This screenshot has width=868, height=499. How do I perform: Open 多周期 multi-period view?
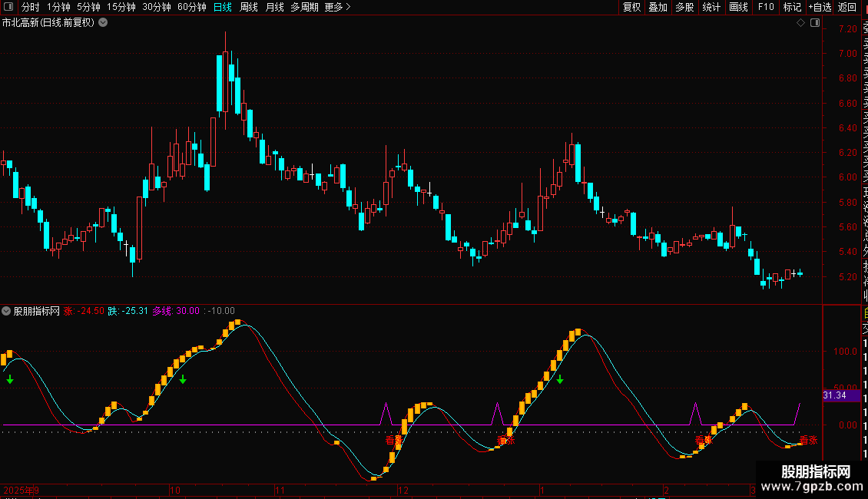(304, 7)
